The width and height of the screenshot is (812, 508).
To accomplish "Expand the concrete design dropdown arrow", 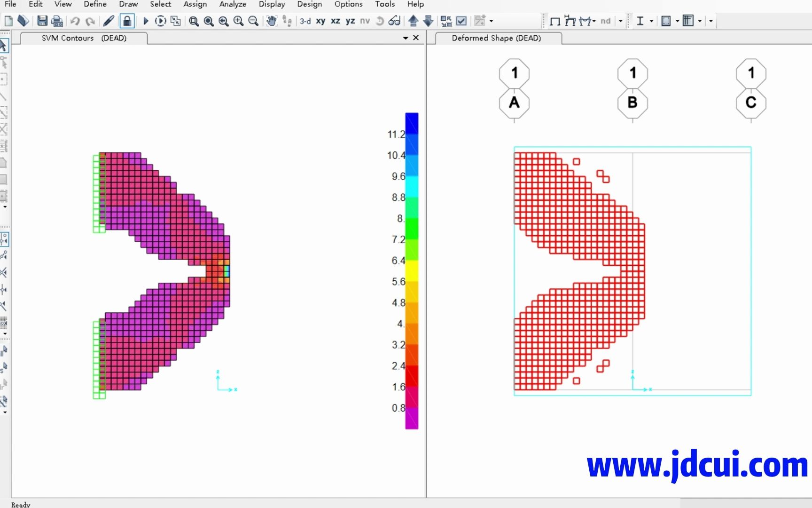I will pos(677,21).
